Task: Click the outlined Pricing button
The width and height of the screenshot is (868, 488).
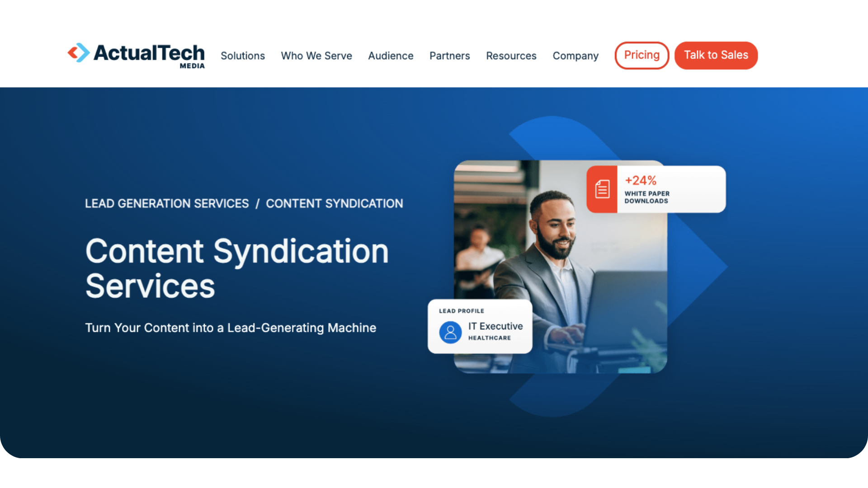Action: [642, 55]
